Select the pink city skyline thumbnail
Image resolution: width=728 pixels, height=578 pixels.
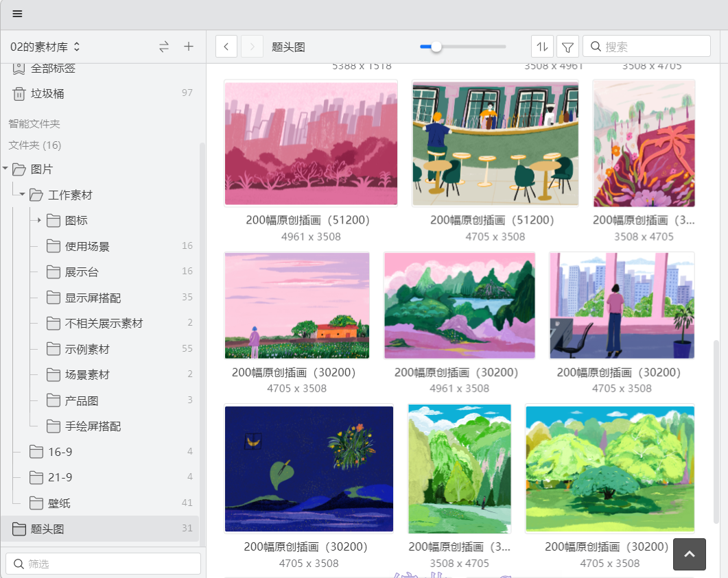click(311, 143)
